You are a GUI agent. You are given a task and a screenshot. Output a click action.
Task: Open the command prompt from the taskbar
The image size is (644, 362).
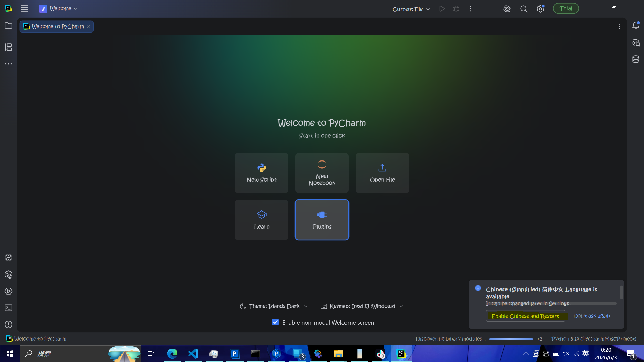pyautogui.click(x=256, y=354)
